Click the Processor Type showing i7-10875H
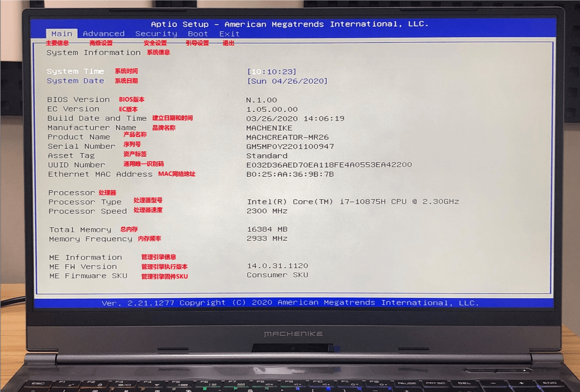This screenshot has width=580, height=392. [353, 201]
